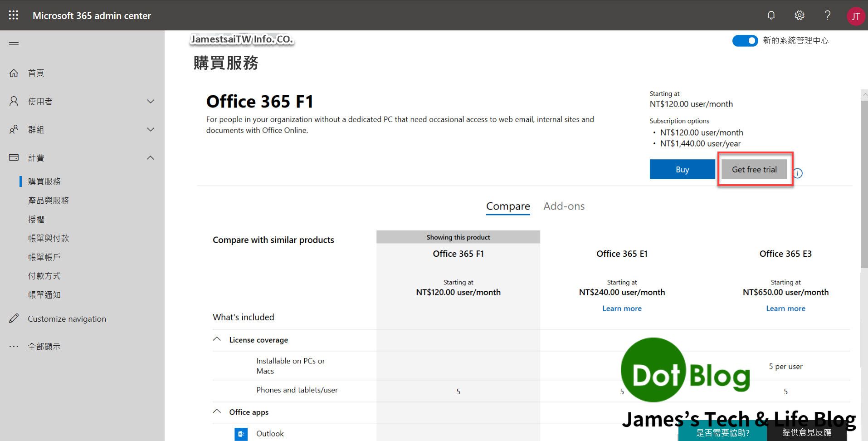The height and width of the screenshot is (441, 868).
Task: Open the help question mark
Action: tap(828, 15)
